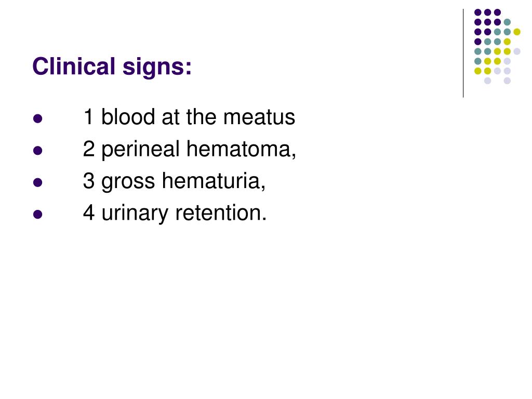Click the rightmost yellow dot in the dot grid
532x399 pixels.
(x=517, y=32)
